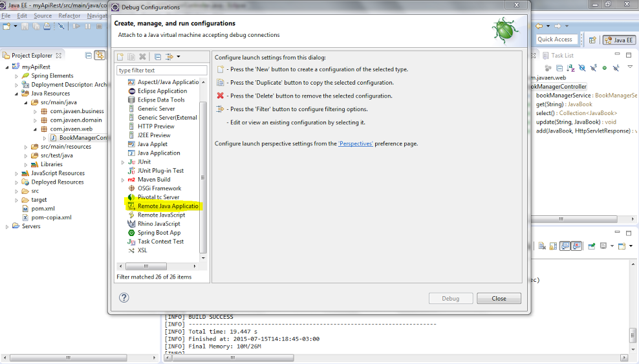Click the Open Perspective icon
639x364 pixels.
click(x=592, y=40)
